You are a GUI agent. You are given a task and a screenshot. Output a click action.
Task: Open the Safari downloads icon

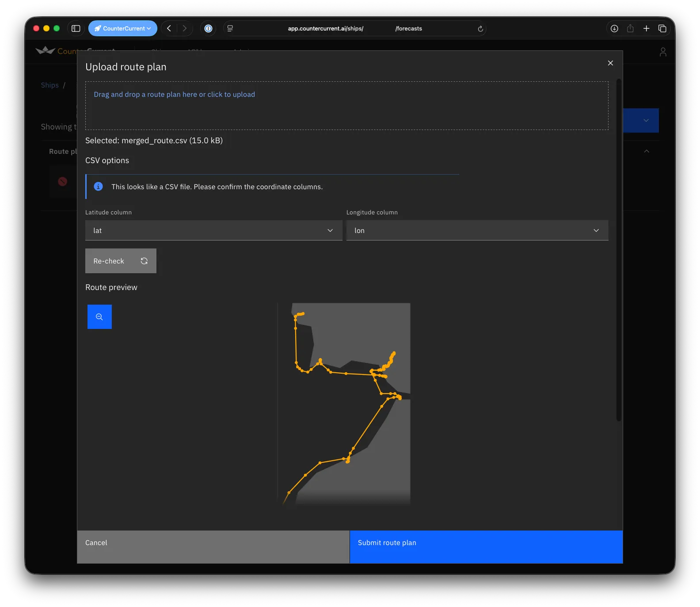coord(614,28)
